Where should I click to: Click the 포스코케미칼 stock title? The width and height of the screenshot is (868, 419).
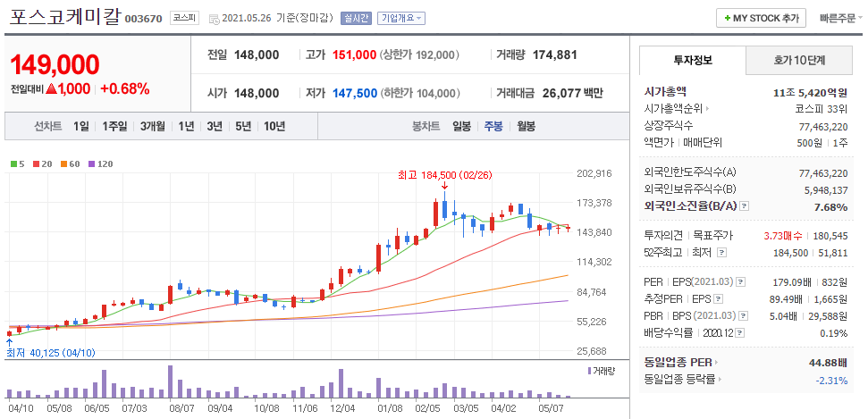(x=64, y=17)
